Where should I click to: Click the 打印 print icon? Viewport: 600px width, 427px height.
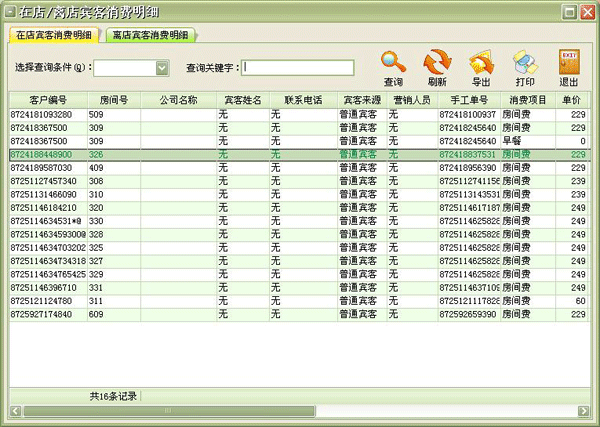525,62
